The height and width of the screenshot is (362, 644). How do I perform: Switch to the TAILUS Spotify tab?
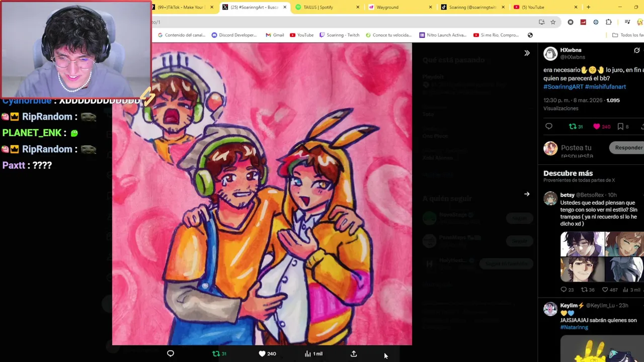327,7
